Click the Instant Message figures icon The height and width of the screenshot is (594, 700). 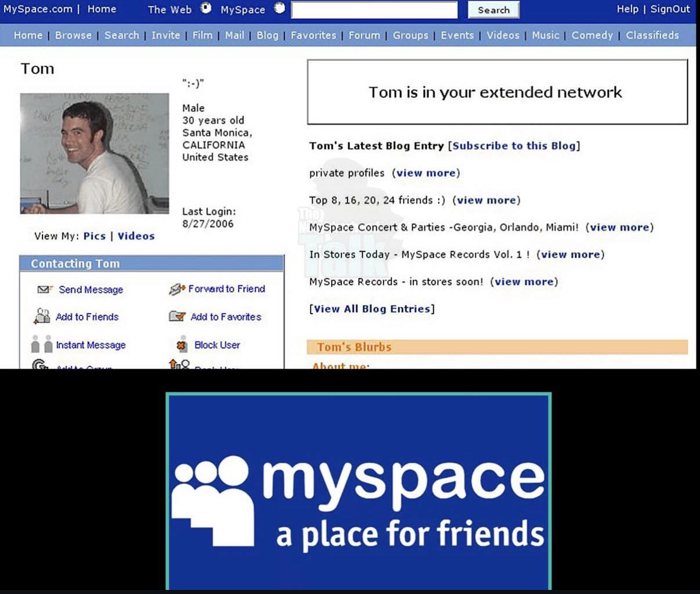pyautogui.click(x=41, y=344)
